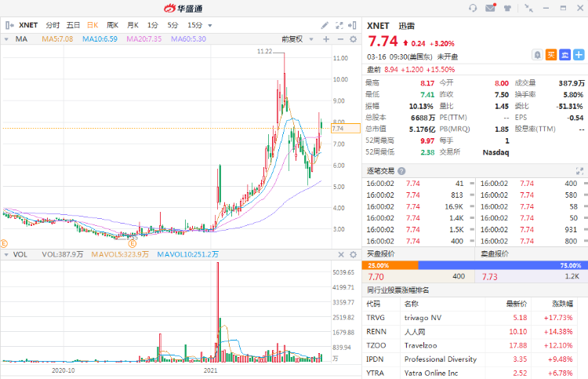Sort by 最新价 column header

517,304
